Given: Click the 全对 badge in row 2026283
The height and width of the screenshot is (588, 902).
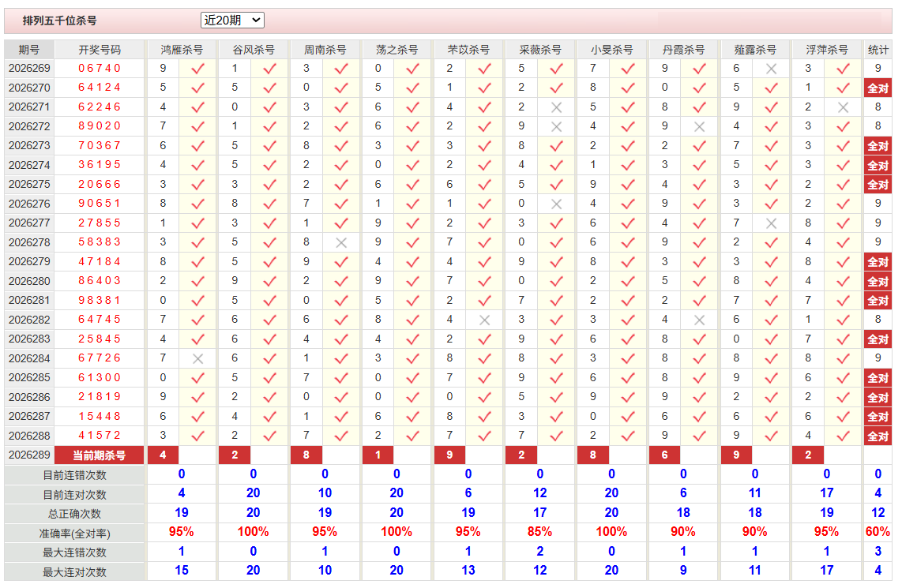Looking at the screenshot, I should point(878,339).
